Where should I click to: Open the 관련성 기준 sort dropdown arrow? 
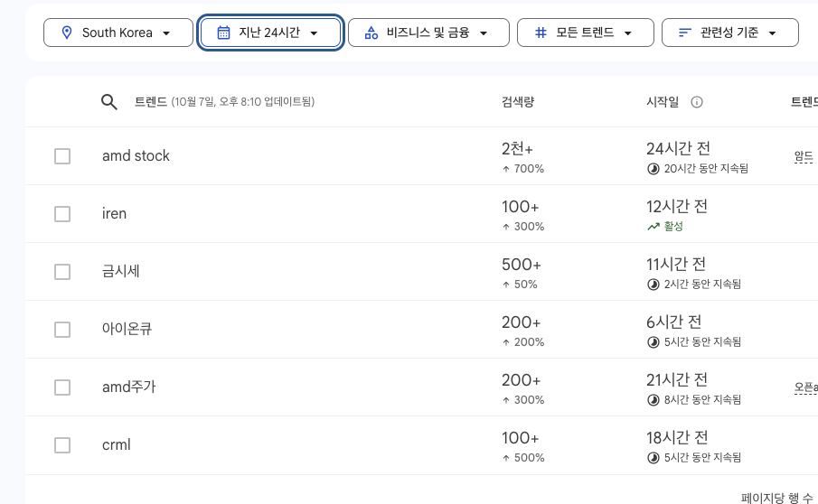(x=772, y=33)
